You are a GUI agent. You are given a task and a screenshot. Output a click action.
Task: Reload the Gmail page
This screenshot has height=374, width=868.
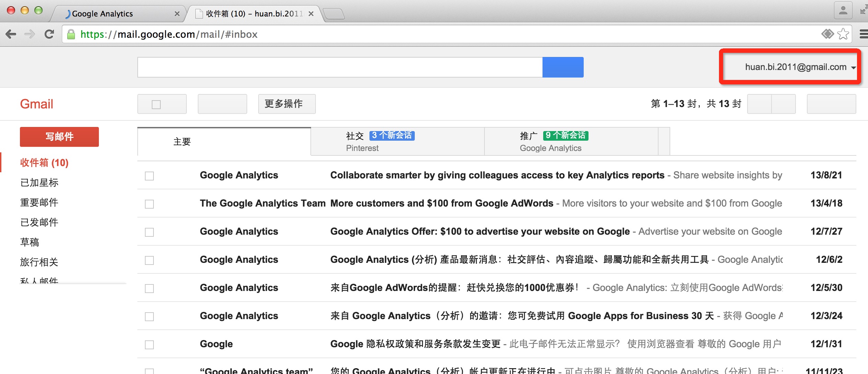(x=49, y=34)
